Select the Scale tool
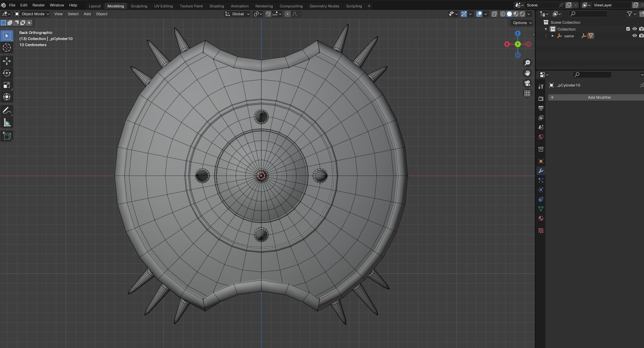 click(x=7, y=85)
